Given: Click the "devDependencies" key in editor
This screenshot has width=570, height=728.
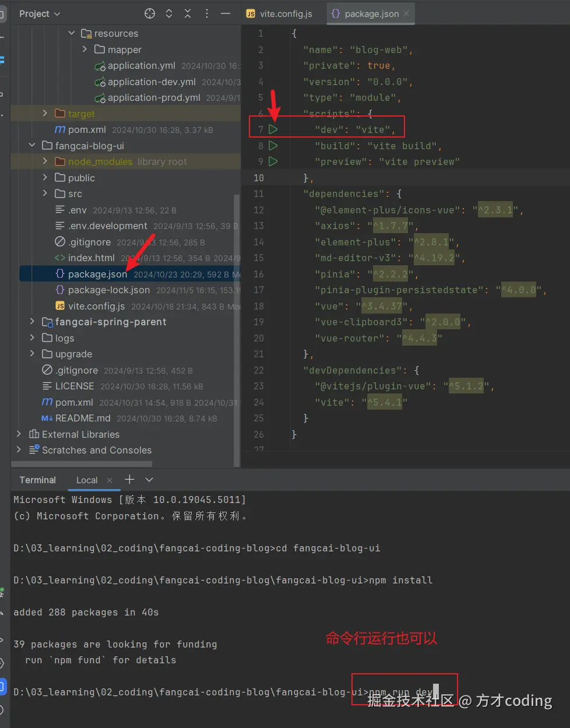Looking at the screenshot, I should [355, 370].
